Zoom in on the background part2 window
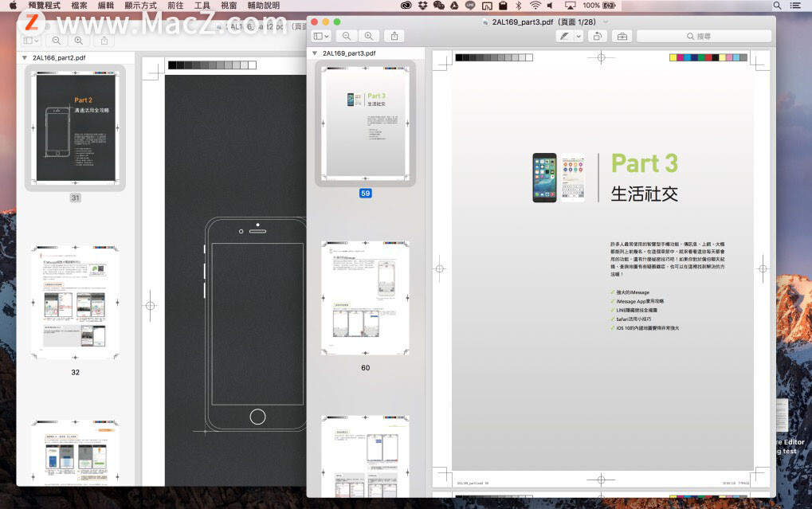This screenshot has width=812, height=509. [x=79, y=41]
